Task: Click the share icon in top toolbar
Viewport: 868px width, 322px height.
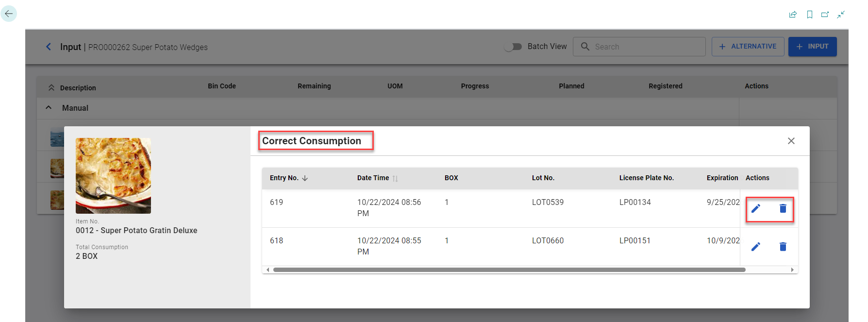Action: [x=793, y=15]
